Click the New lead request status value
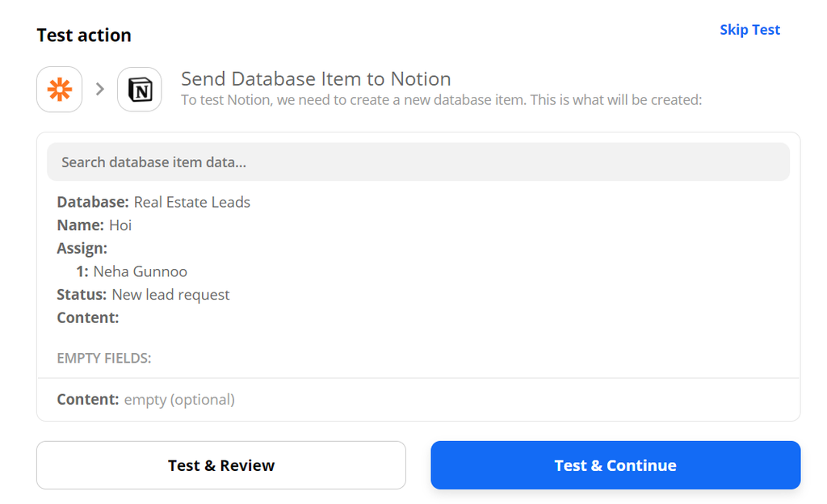This screenshot has width=827, height=504. coord(171,294)
